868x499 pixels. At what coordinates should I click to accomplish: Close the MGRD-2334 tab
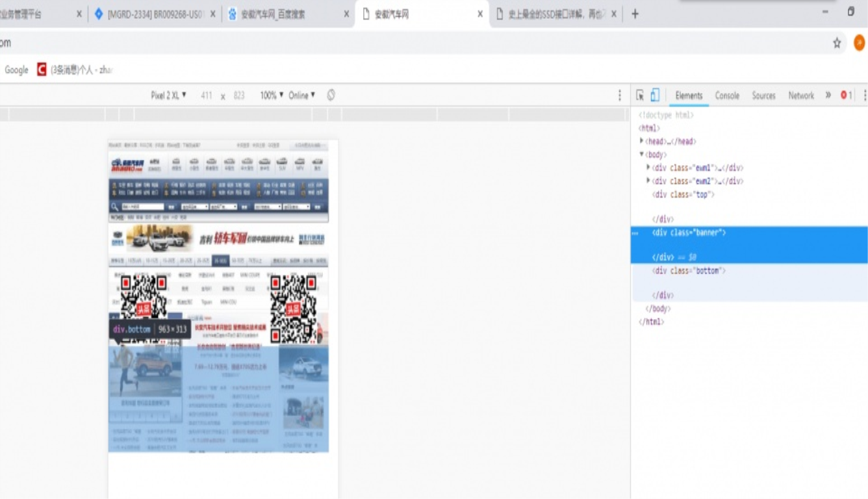click(212, 14)
